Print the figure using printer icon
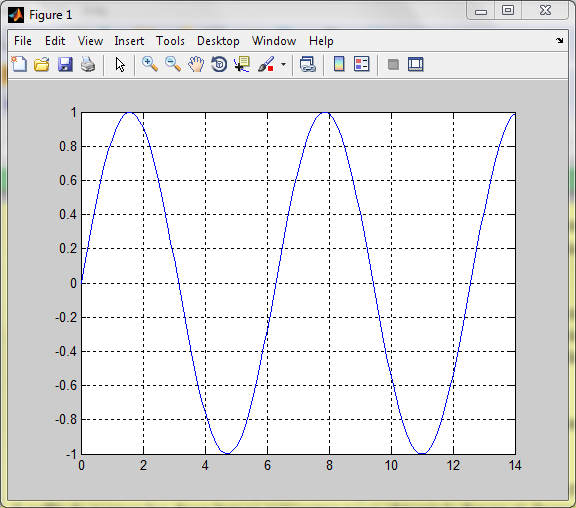 point(88,64)
